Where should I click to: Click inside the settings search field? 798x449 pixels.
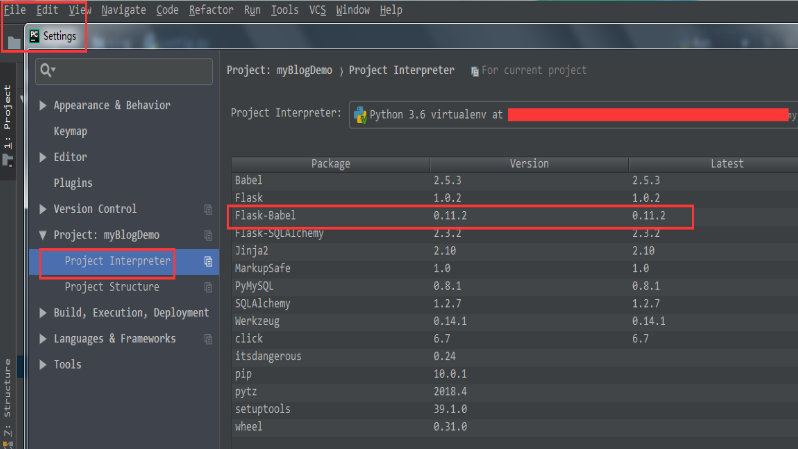(130, 71)
